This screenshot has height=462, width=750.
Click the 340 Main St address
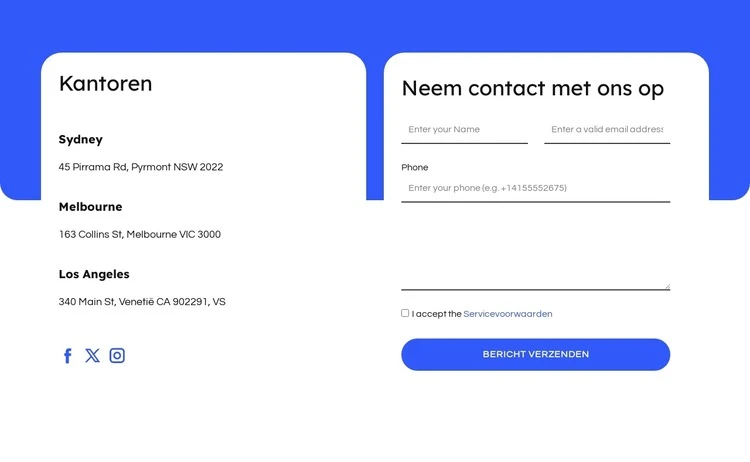click(x=142, y=302)
